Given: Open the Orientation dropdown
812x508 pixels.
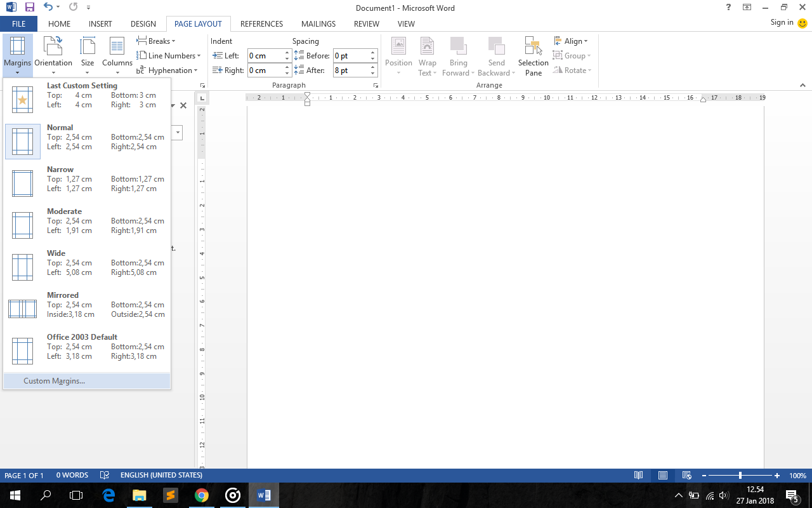Looking at the screenshot, I should [53, 55].
